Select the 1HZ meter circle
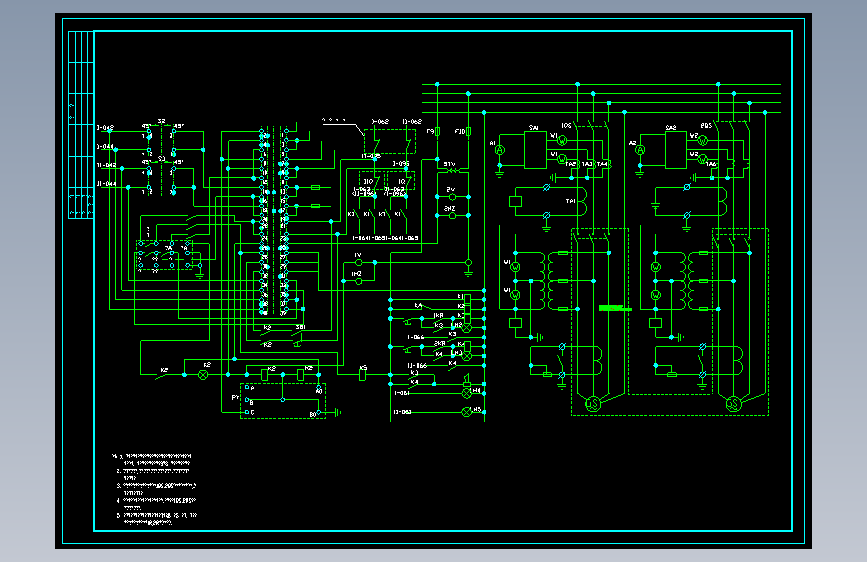 358,281
